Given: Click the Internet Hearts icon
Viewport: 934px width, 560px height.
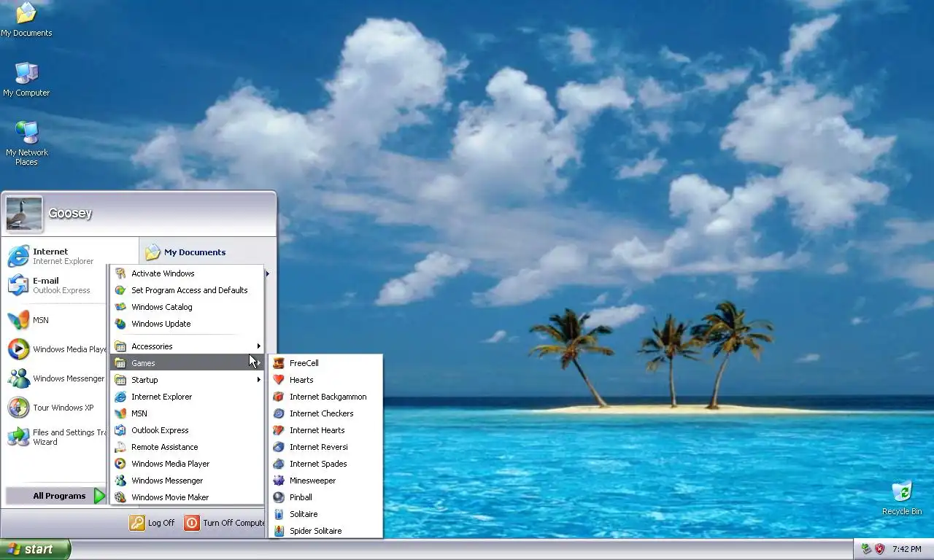Looking at the screenshot, I should 278,430.
